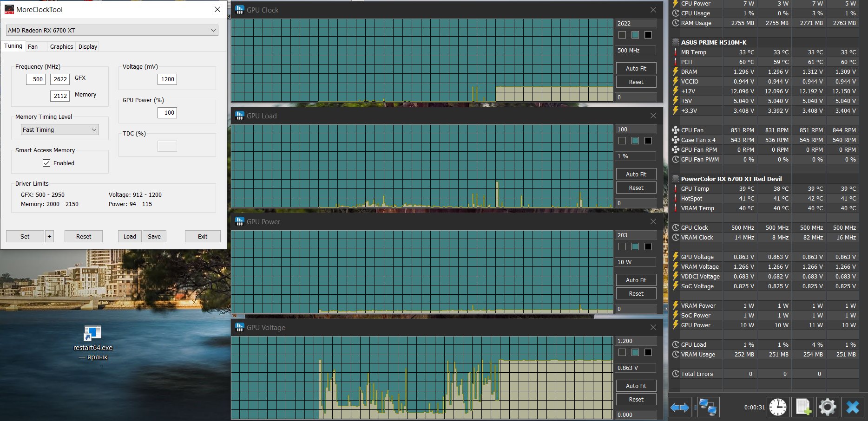Click Reset button in MoreClockTool
This screenshot has width=868, height=421.
click(84, 236)
